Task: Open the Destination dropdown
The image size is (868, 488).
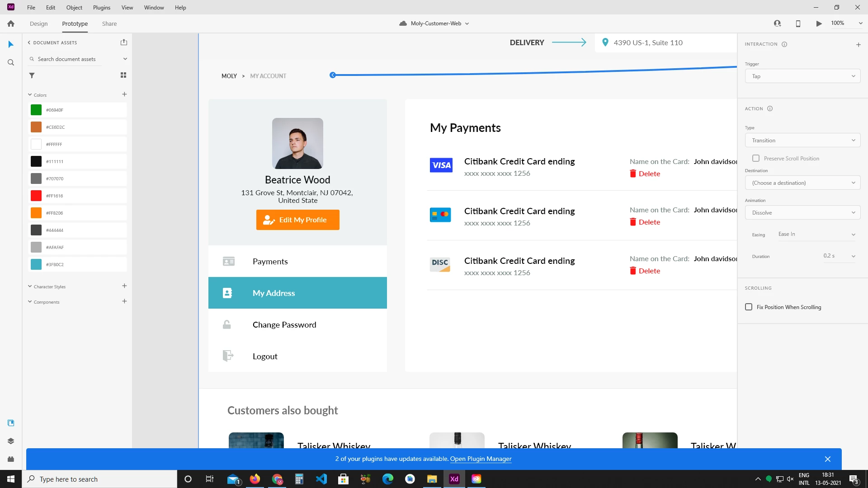Action: [802, 183]
